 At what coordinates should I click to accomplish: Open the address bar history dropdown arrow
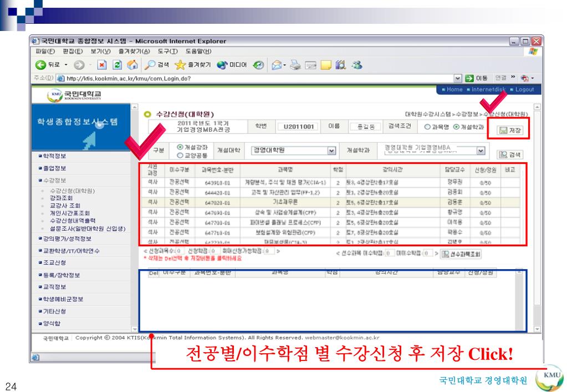[458, 78]
